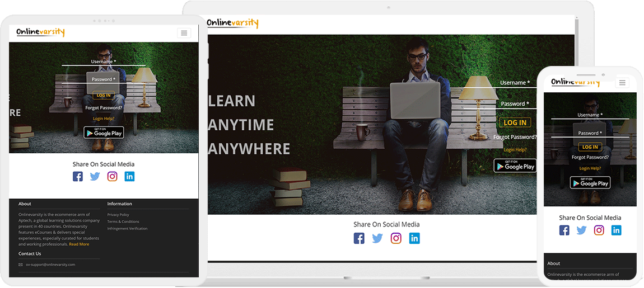Open hamburger menu on phone mockup
This screenshot has width=644, height=288.
point(622,83)
